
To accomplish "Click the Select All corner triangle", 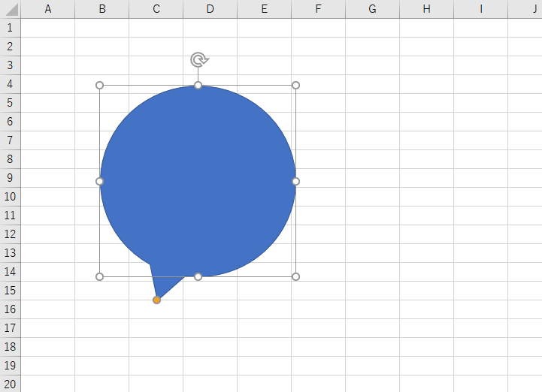I will (11, 9).
